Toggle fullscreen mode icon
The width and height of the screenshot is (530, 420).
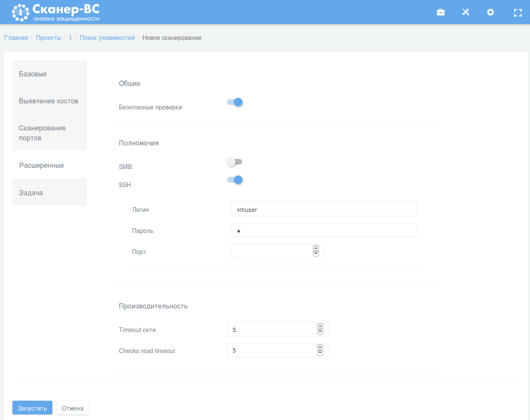[518, 12]
